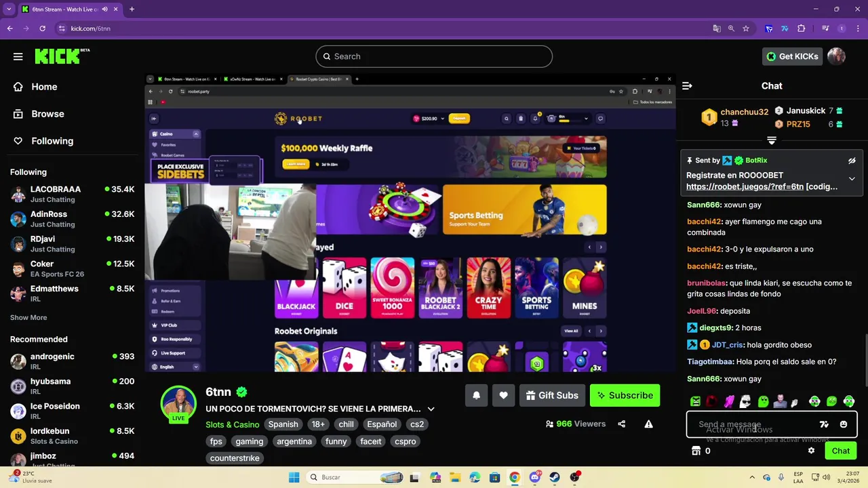
Task: Open chat settings gear
Action: (811, 451)
